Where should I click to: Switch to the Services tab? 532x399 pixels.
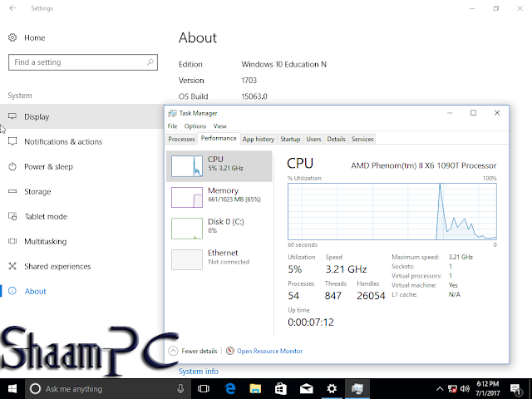(x=362, y=139)
